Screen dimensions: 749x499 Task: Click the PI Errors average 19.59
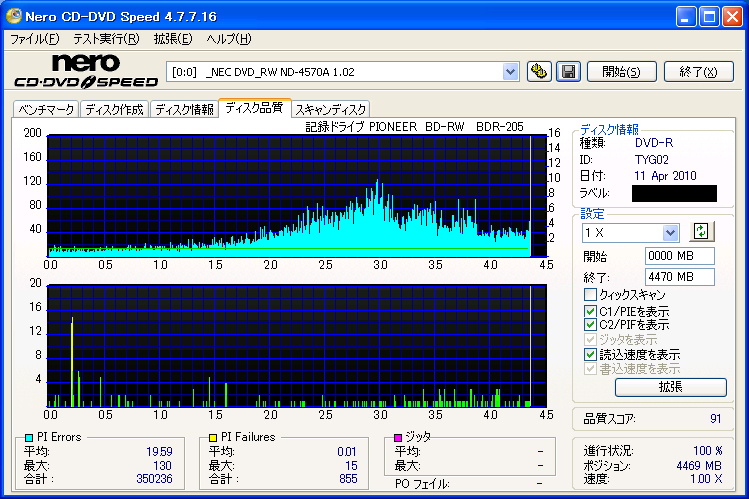pos(159,451)
